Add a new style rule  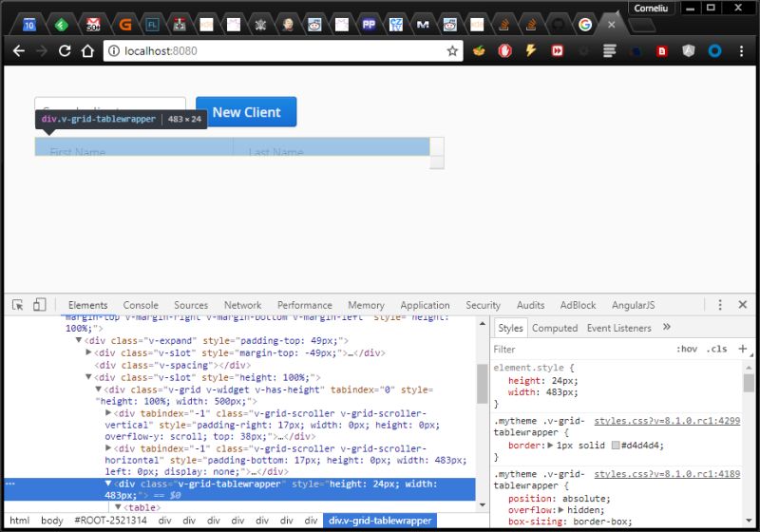pos(742,349)
